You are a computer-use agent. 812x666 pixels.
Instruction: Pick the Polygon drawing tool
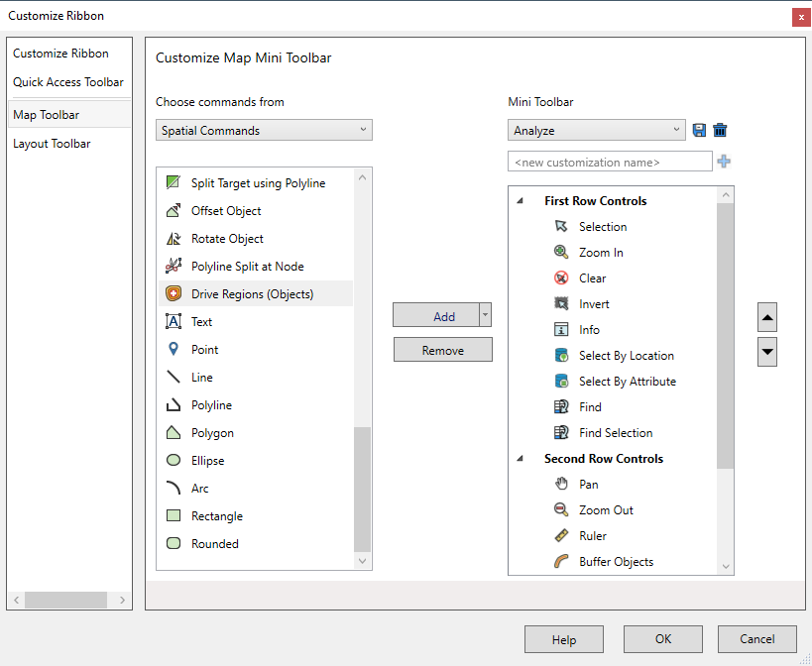click(x=213, y=432)
